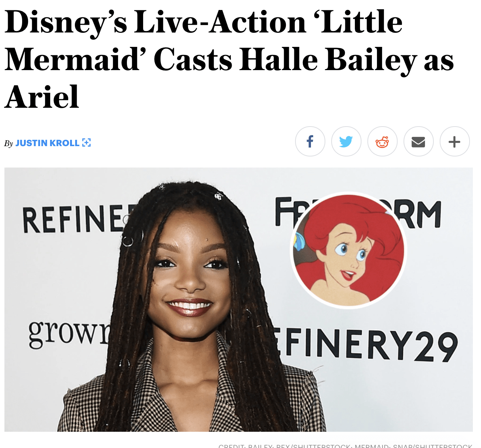This screenshot has height=448, width=481.
Task: Click the circular Ariel cartoon inset
Action: pyautogui.click(x=349, y=250)
